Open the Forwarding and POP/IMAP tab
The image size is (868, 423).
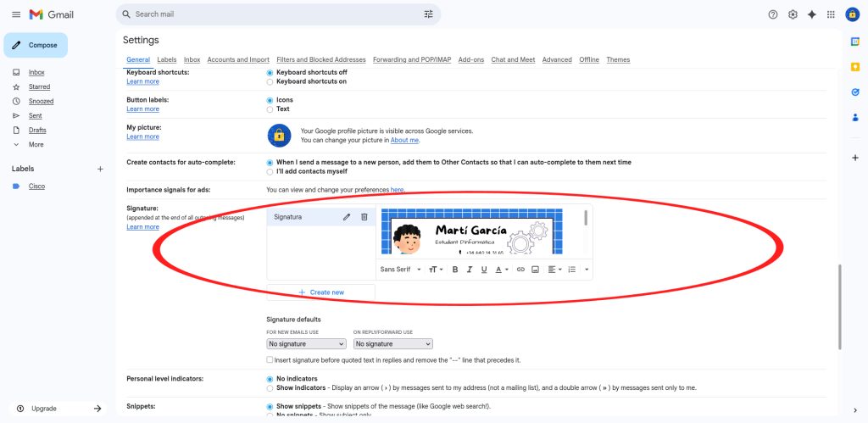[412, 60]
